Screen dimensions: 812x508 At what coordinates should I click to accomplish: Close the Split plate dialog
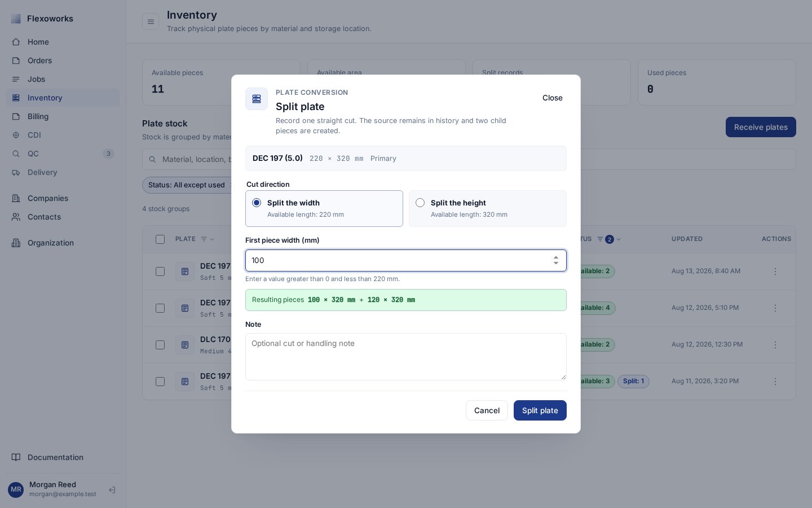pos(553,98)
